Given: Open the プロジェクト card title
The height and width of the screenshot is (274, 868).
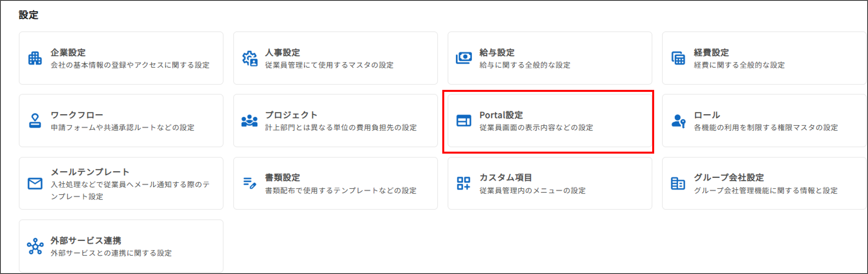Looking at the screenshot, I should [291, 115].
